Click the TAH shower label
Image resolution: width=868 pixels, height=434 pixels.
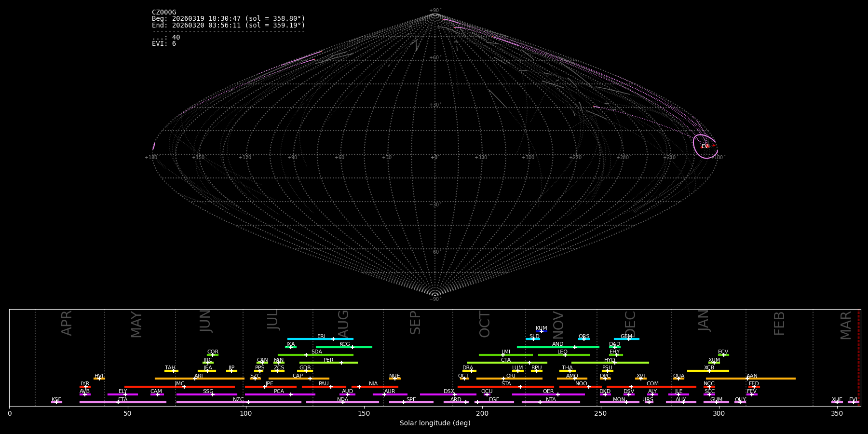(x=170, y=368)
